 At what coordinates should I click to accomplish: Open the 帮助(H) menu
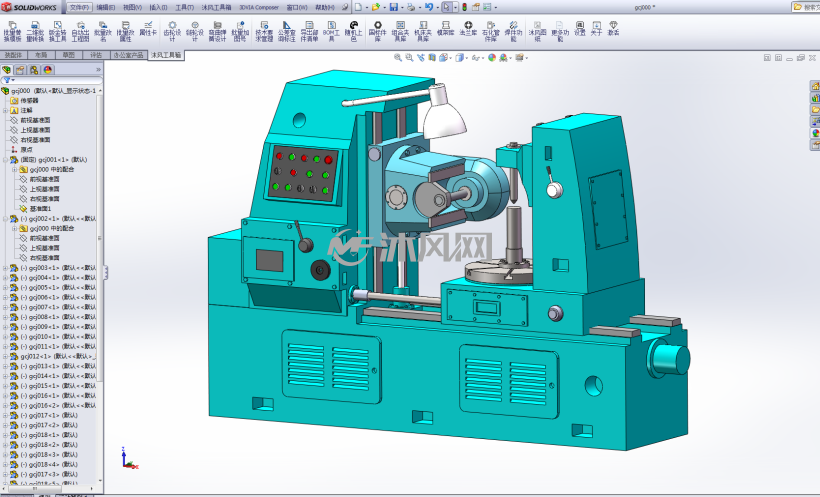[325, 7]
